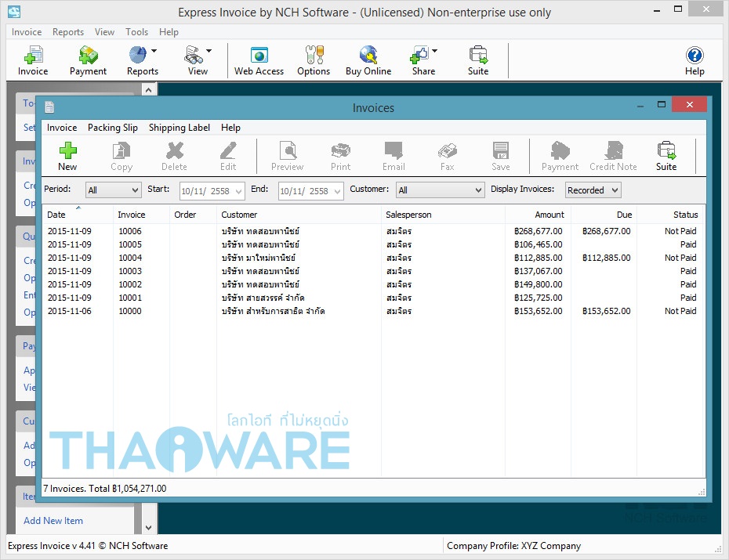Click the Add New Item link
This screenshot has height=560, width=729.
coord(53,521)
